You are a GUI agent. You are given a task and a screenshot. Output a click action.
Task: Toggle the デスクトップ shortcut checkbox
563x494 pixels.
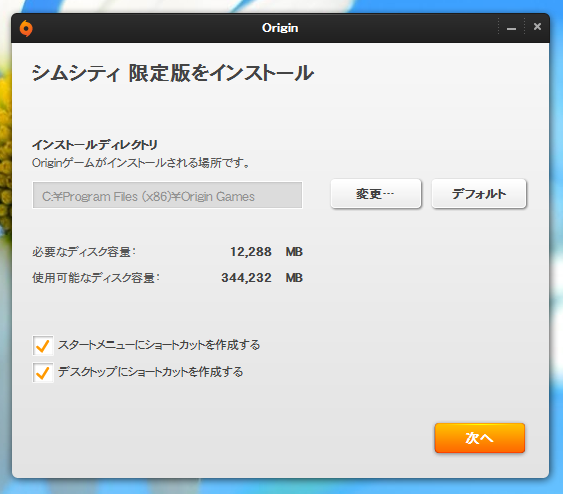(x=43, y=372)
